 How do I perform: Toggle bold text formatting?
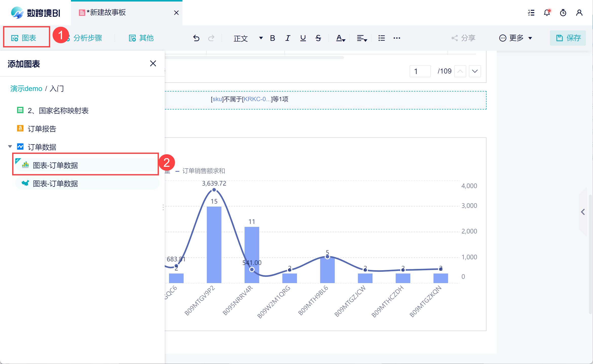(272, 38)
